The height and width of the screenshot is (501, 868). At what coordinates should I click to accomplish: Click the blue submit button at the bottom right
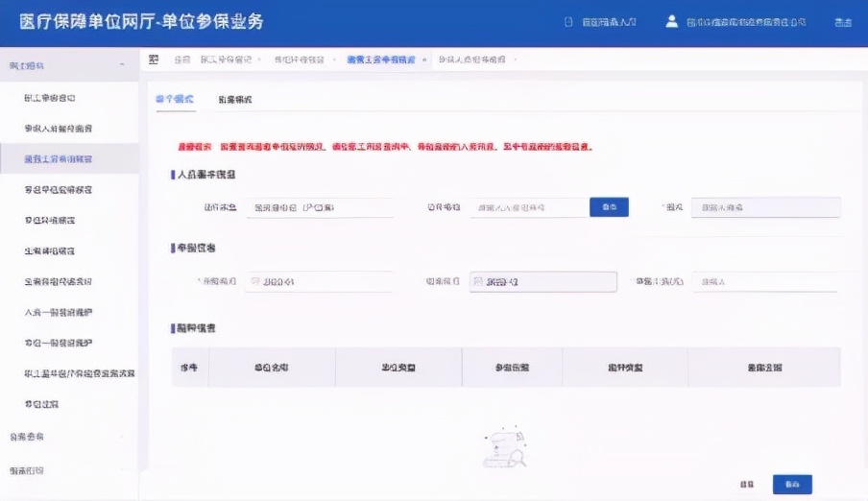(792, 485)
